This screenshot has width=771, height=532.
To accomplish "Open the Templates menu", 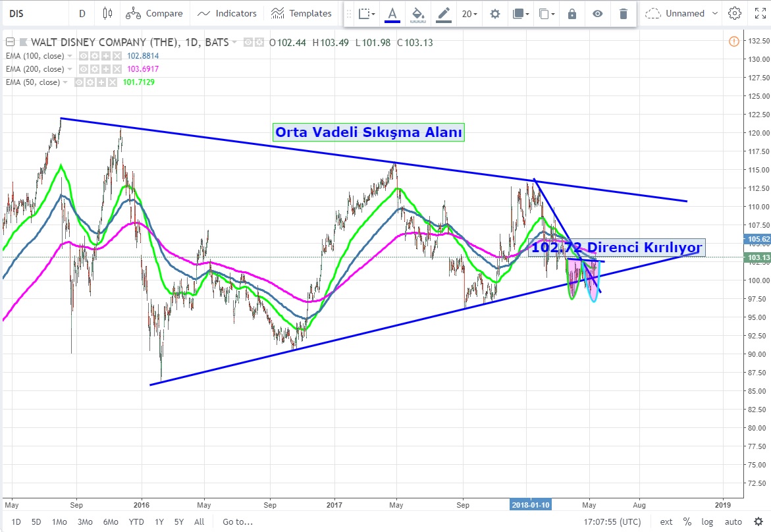I will point(302,13).
